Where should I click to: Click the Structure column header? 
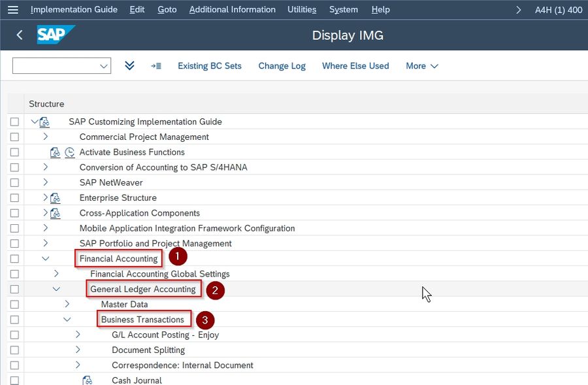46,104
